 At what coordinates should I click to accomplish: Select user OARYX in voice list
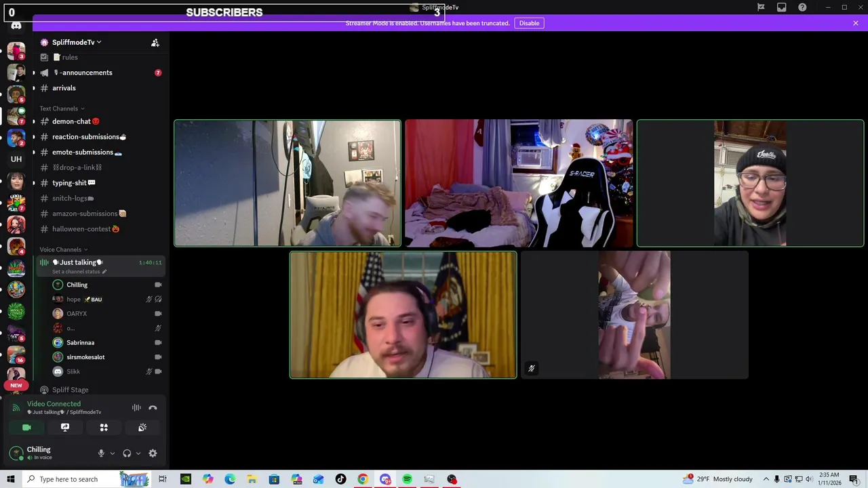pos(107,314)
